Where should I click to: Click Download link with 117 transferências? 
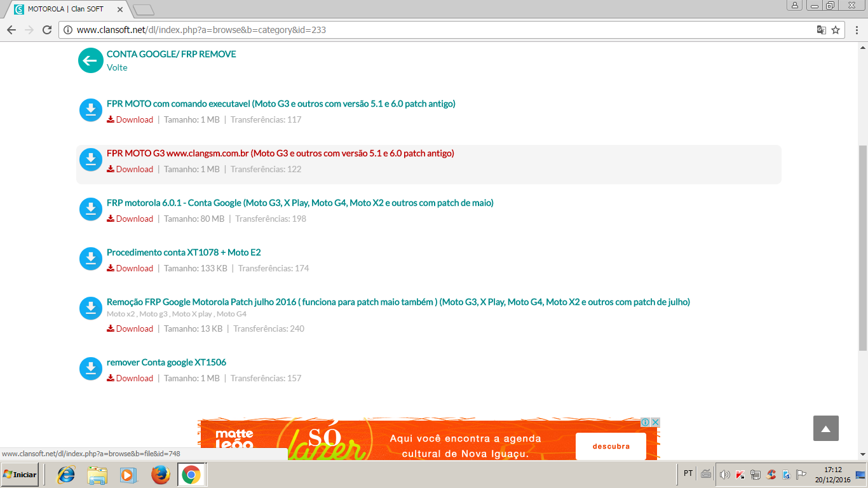tap(130, 119)
